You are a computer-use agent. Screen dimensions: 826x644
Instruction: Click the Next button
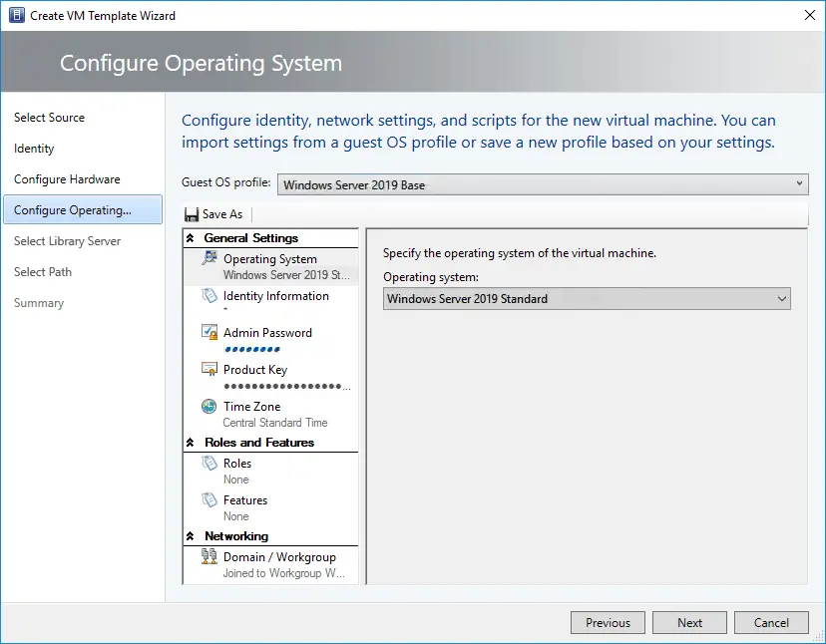coord(689,622)
